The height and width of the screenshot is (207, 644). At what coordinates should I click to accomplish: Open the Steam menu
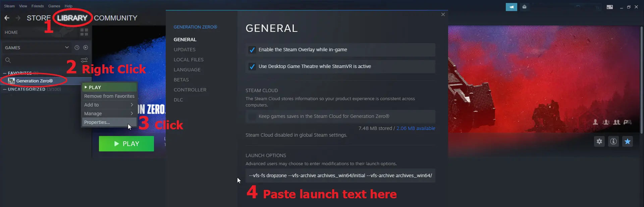(x=9, y=6)
